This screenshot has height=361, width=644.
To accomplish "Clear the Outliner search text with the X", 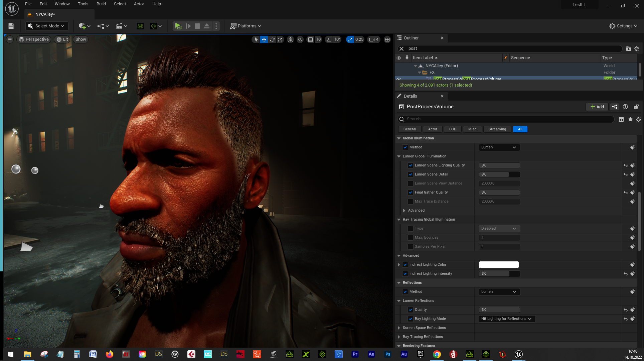I will pyautogui.click(x=401, y=49).
